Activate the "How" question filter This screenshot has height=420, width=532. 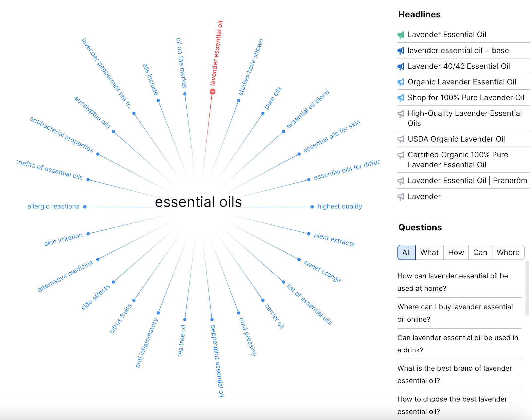(x=456, y=252)
